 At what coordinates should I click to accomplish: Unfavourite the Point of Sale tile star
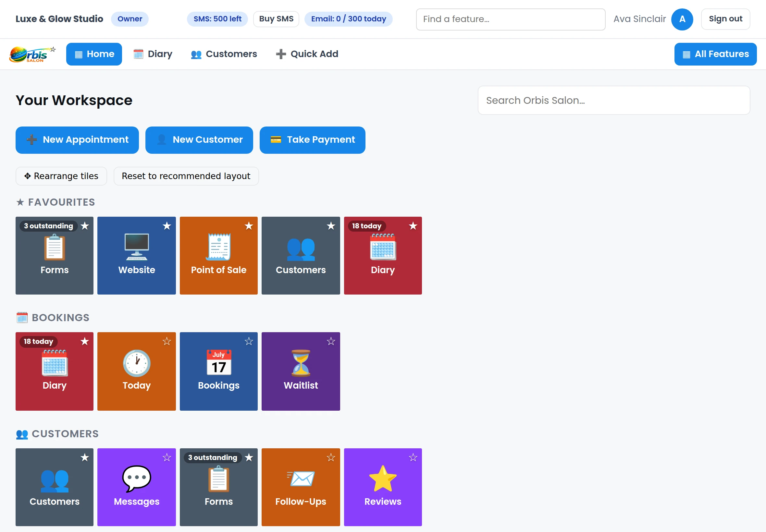[x=249, y=226]
